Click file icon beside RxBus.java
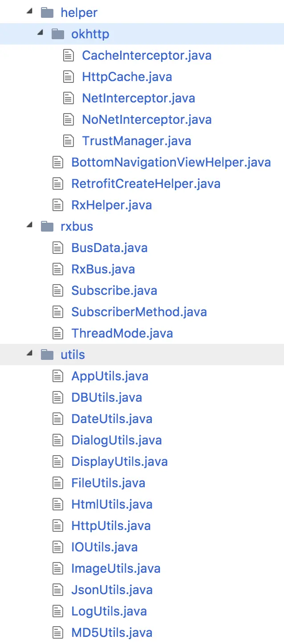Image resolution: width=284 pixels, height=644 pixels. 57,269
